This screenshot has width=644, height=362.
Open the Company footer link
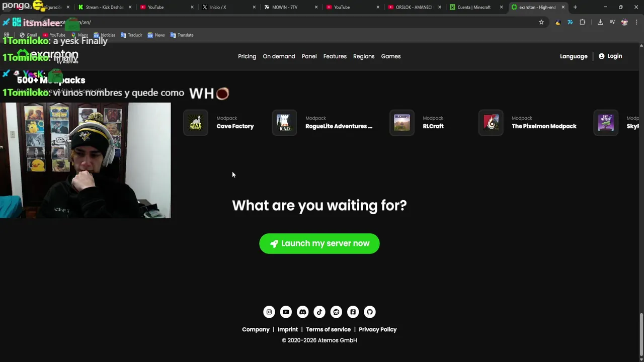tap(256, 329)
